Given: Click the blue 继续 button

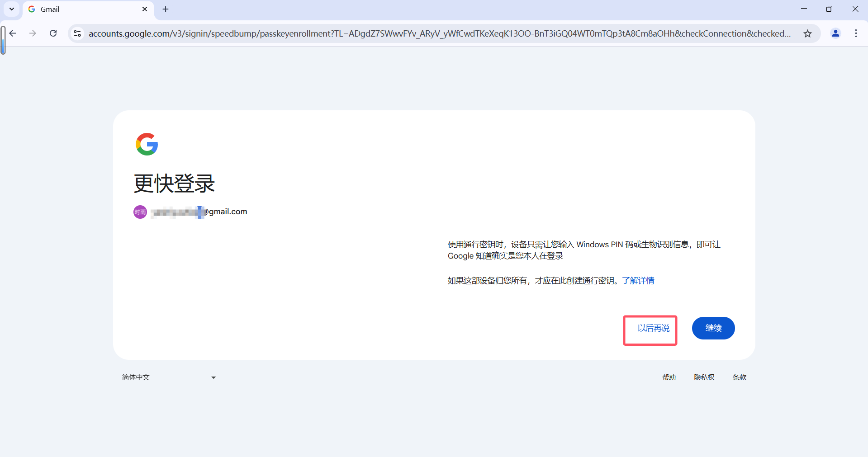Looking at the screenshot, I should 713,328.
